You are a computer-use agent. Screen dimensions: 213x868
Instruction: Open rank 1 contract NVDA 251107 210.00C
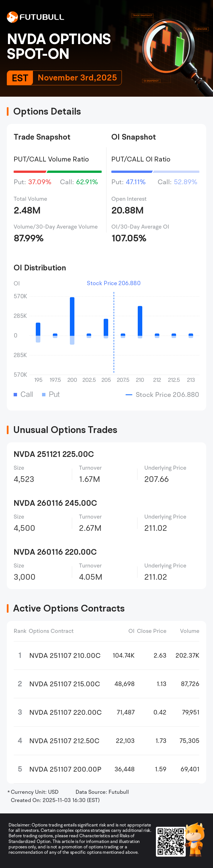(65, 655)
